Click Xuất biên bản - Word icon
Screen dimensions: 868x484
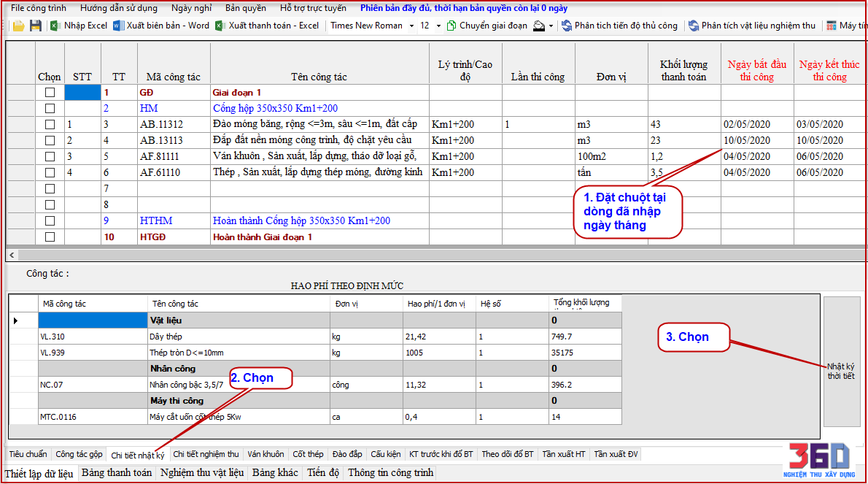click(x=118, y=26)
